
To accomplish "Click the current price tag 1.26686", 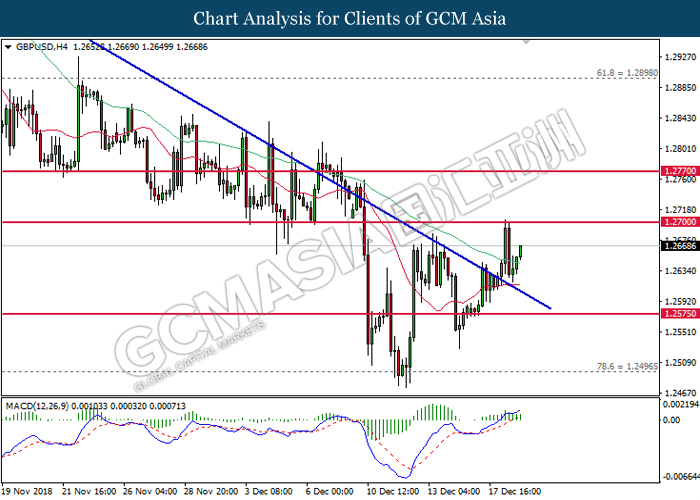I will click(x=680, y=246).
